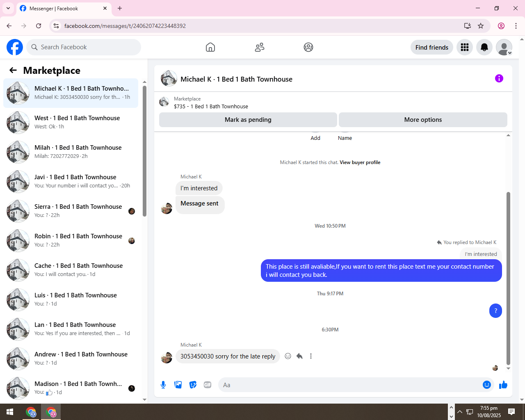525x420 pixels.
Task: Open the Michael K conversation
Action: 71,93
